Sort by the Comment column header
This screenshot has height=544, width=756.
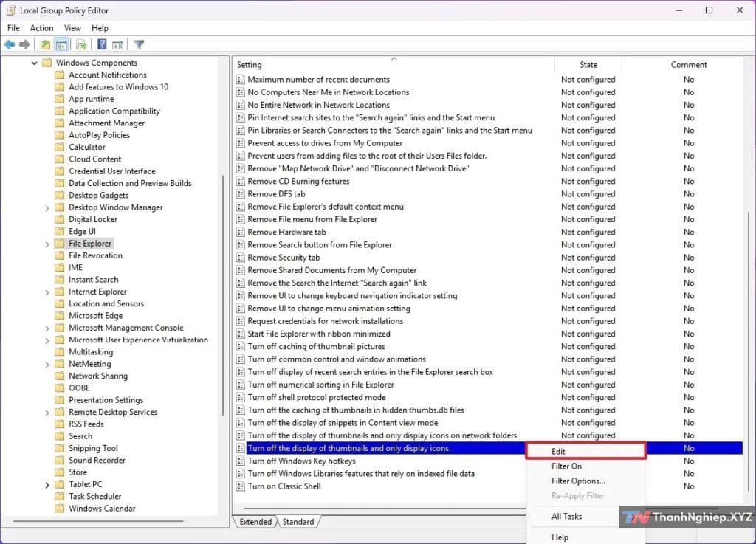pos(689,64)
